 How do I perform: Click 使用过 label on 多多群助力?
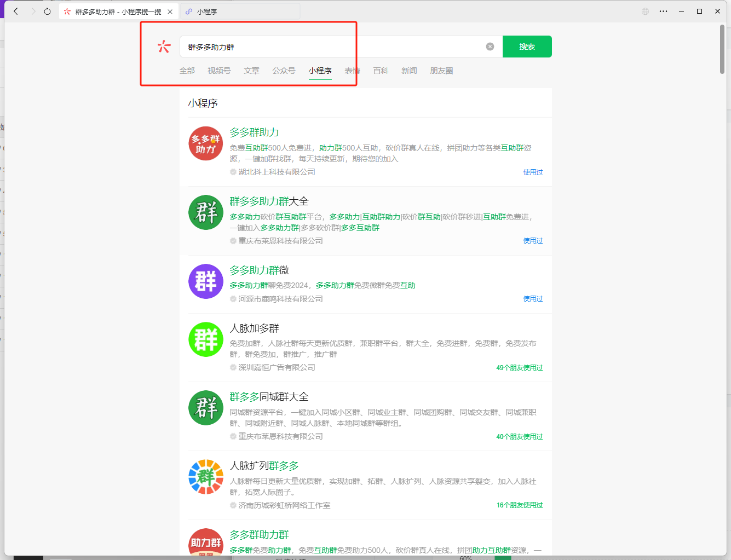point(533,172)
